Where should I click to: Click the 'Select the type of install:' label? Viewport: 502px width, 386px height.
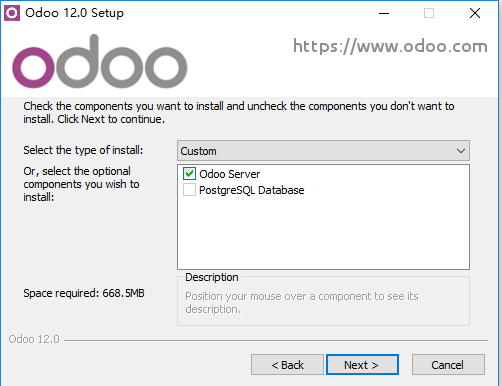[x=83, y=150]
